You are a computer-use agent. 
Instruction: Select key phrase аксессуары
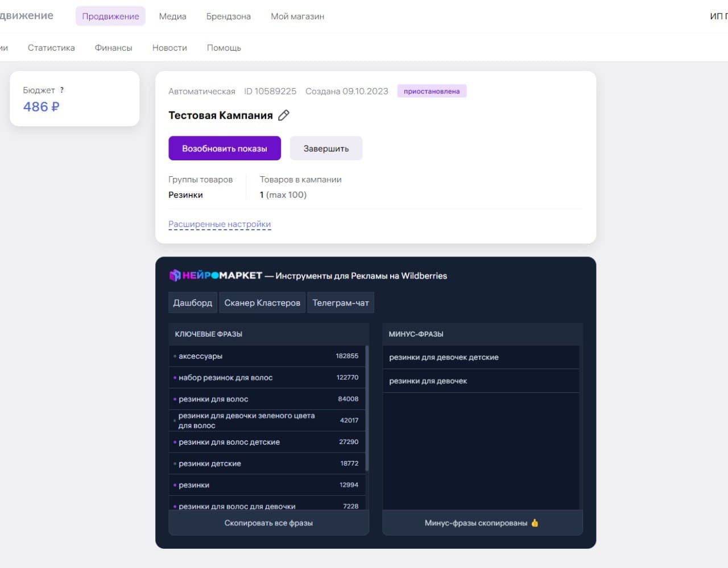coord(267,356)
